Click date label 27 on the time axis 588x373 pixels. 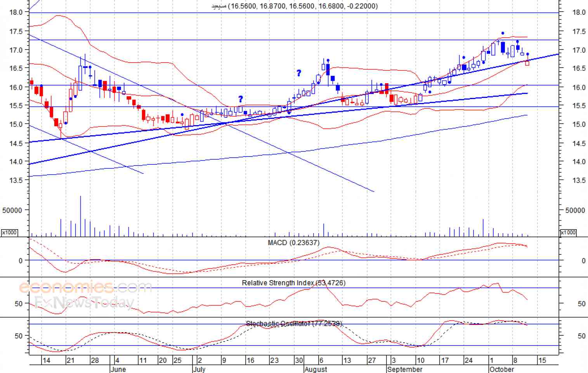click(x=372, y=360)
